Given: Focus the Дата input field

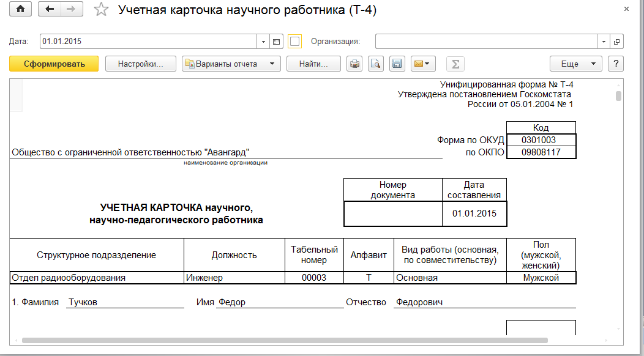Looking at the screenshot, I should pyautogui.click(x=149, y=42).
